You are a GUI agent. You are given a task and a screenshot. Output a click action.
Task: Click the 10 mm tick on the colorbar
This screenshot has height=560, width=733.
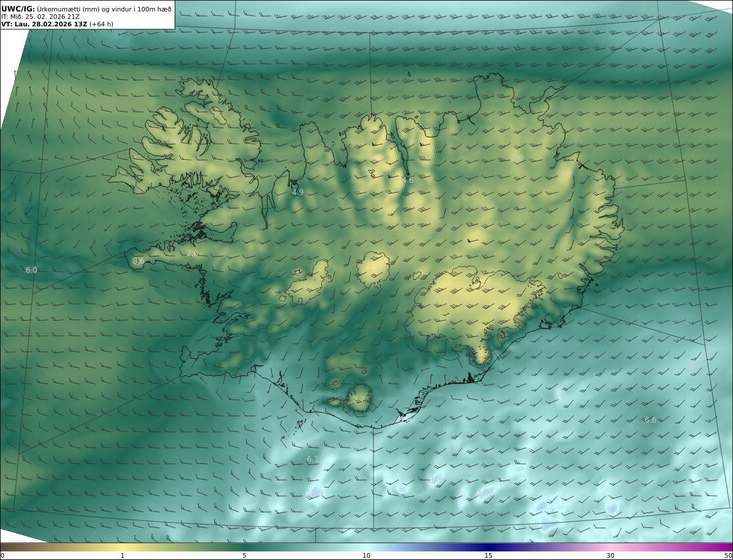coord(366,555)
